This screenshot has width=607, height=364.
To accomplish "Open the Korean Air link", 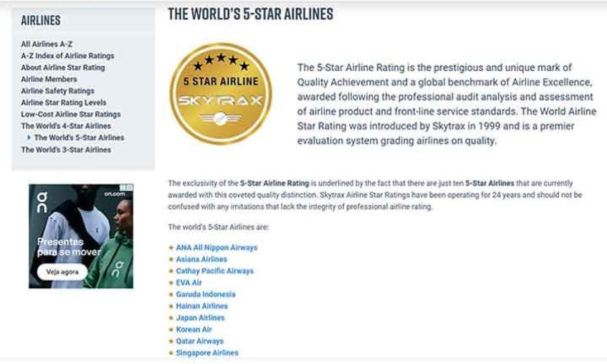I will tap(194, 330).
